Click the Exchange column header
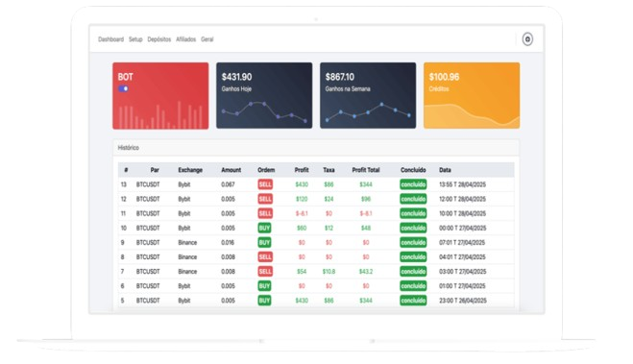Image resolution: width=633 pixels, height=364 pixels. (x=190, y=170)
